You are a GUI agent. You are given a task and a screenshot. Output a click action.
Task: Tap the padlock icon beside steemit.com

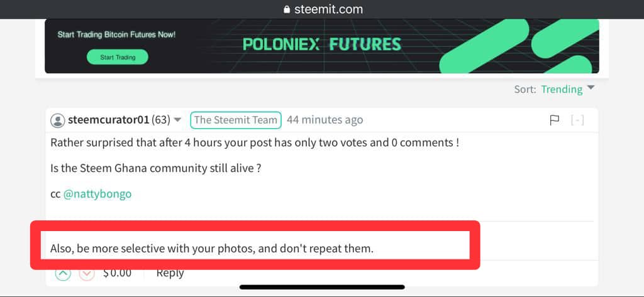tap(287, 9)
